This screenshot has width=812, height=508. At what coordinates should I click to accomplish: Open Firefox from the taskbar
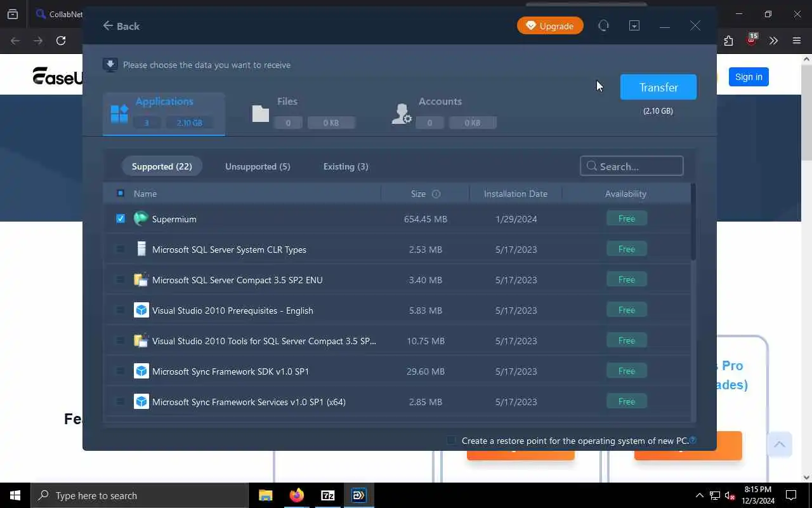click(296, 495)
